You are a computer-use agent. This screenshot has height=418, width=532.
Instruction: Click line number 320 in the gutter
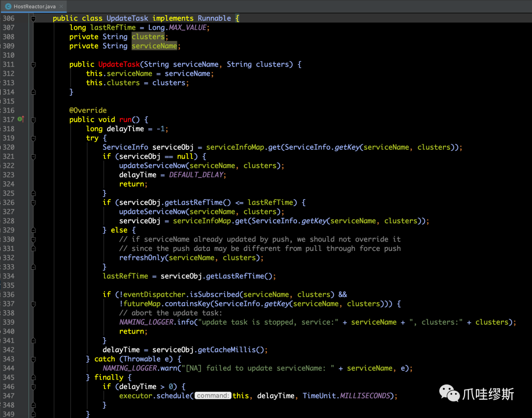click(8, 147)
